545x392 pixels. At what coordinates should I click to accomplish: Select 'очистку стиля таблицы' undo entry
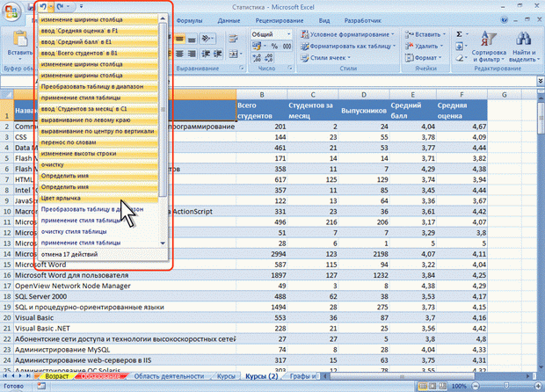(x=98, y=231)
